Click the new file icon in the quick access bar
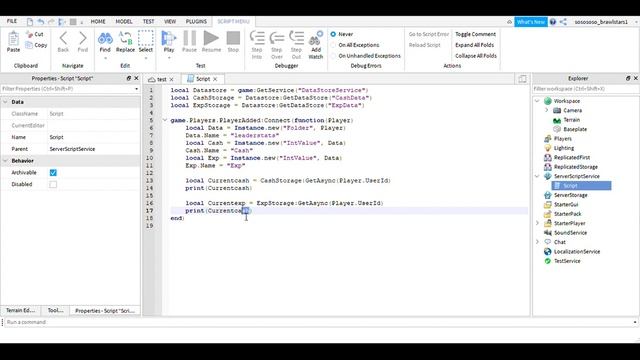 coord(30,22)
